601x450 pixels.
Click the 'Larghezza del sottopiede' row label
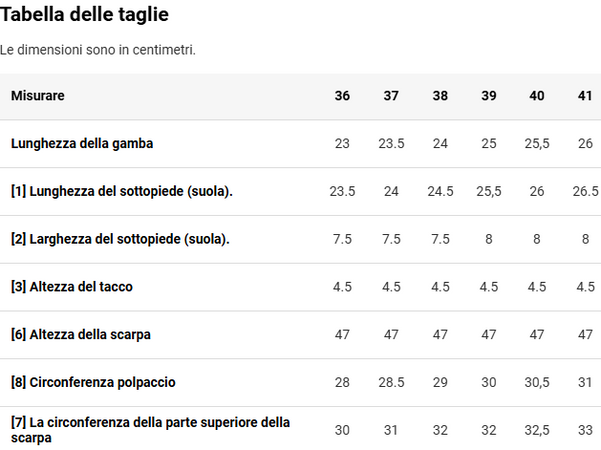coord(120,239)
